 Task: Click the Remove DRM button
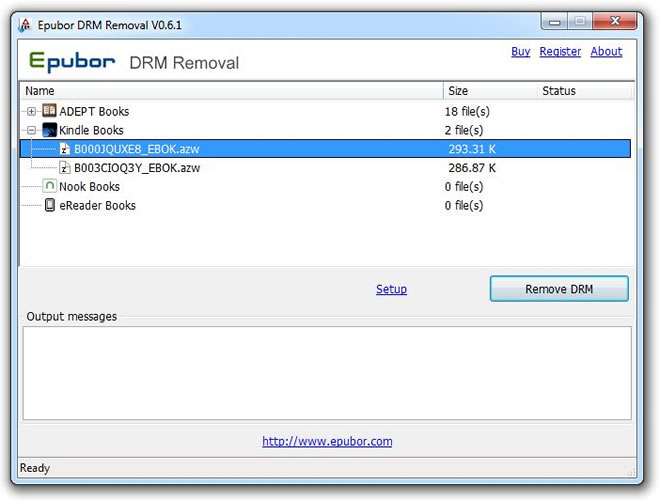[559, 289]
